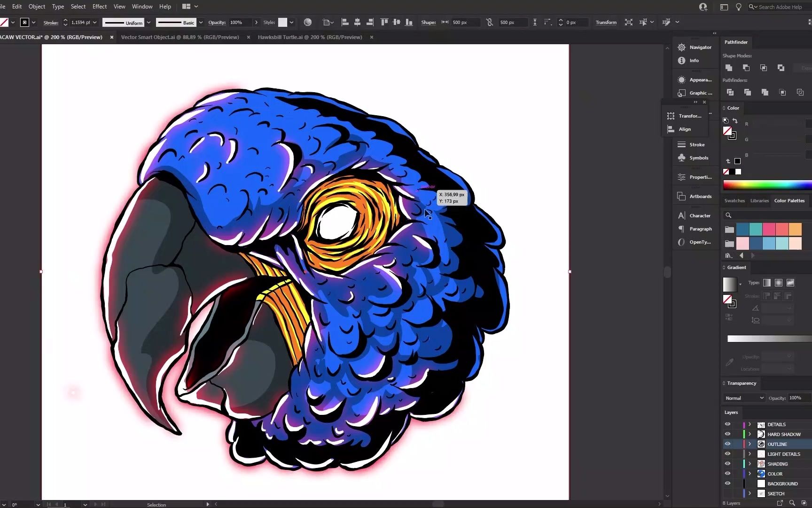Image resolution: width=812 pixels, height=508 pixels.
Task: Click Merge pathfinder icon
Action: [765, 92]
